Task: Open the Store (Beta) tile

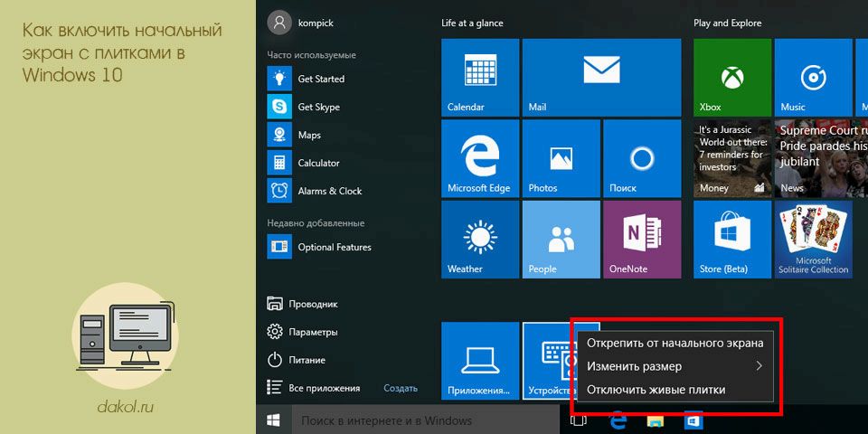Action: 732,239
